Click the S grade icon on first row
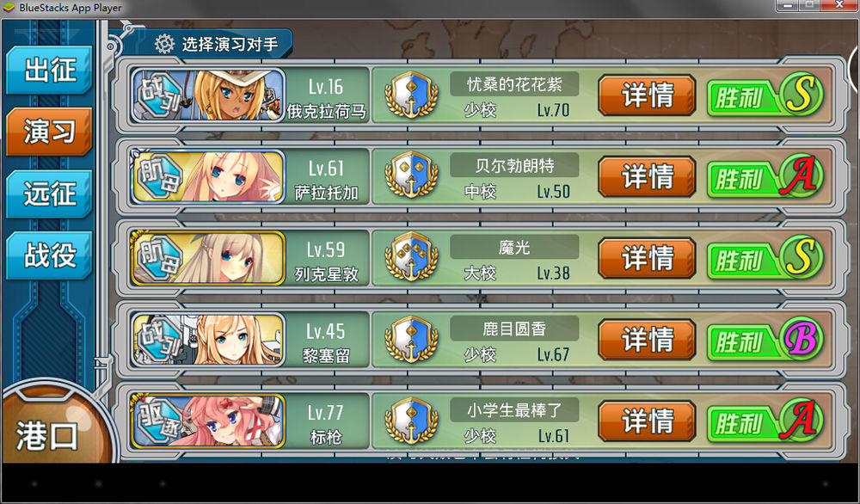Viewport: 860px width, 504px height. pos(801,94)
